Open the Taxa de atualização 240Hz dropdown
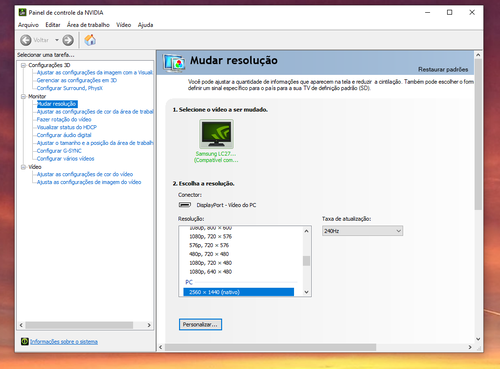 (362, 231)
